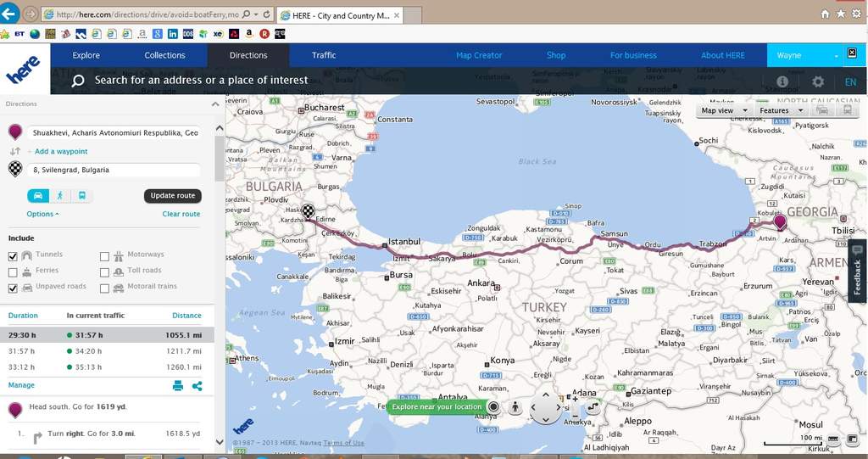The height and width of the screenshot is (459, 868).
Task: Go back with the browser back arrow
Action: point(9,14)
